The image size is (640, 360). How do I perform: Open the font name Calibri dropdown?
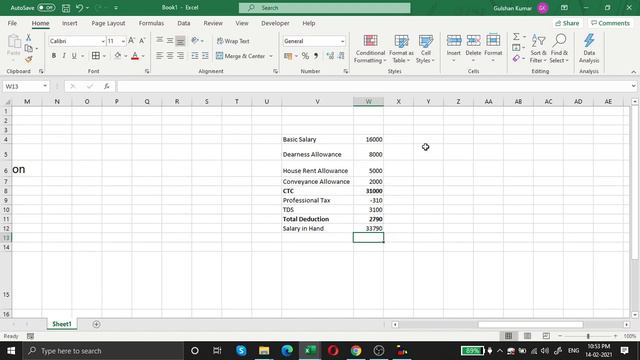click(x=103, y=41)
